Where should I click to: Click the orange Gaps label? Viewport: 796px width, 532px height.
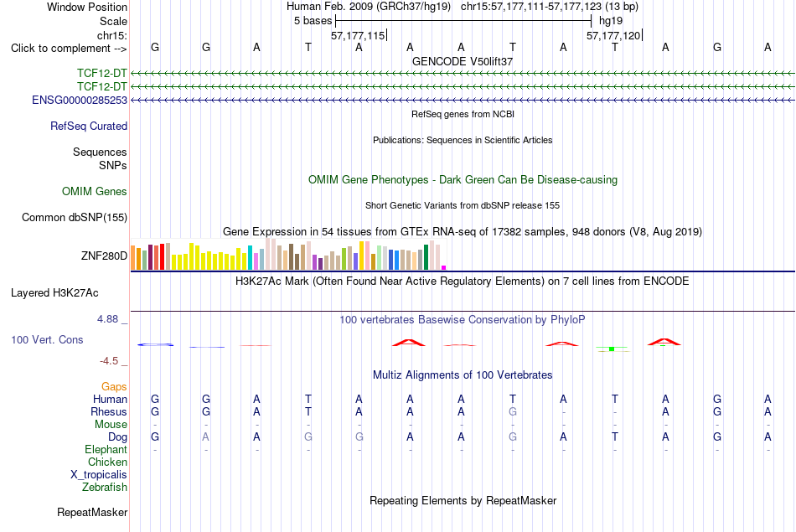coord(114,387)
